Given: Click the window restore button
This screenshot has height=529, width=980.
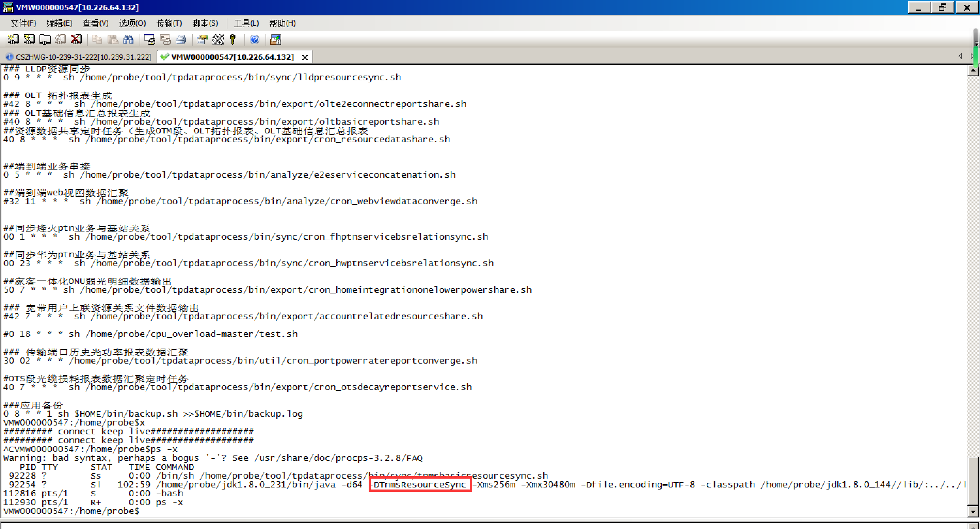Looking at the screenshot, I should [942, 7].
